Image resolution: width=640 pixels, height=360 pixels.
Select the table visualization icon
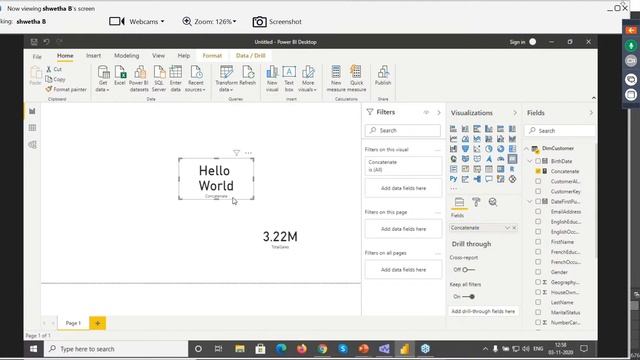(x=489, y=169)
